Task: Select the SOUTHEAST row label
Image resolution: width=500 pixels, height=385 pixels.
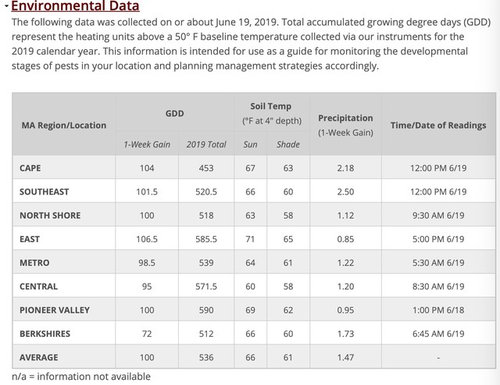Action: pos(44,192)
